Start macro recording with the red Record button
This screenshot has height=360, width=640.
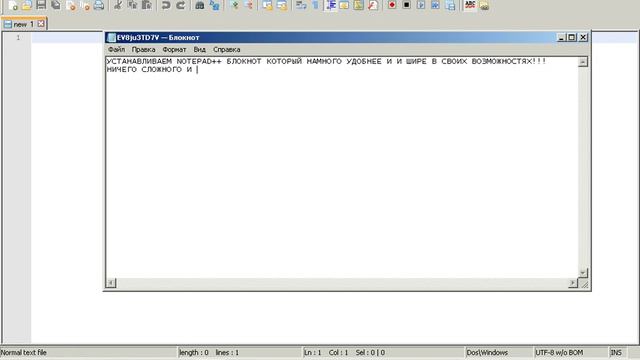tap(392, 5)
